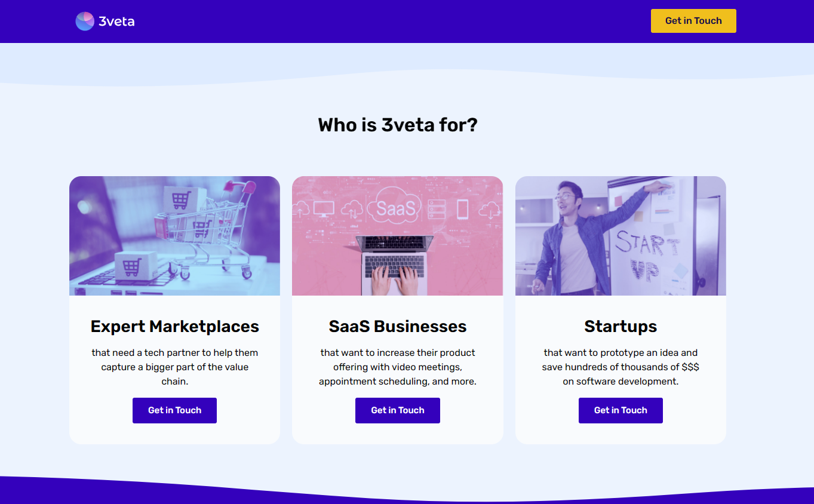Image resolution: width=814 pixels, height=504 pixels.
Task: Click Get in Touch under Expert Marketplaces
Action: click(174, 410)
